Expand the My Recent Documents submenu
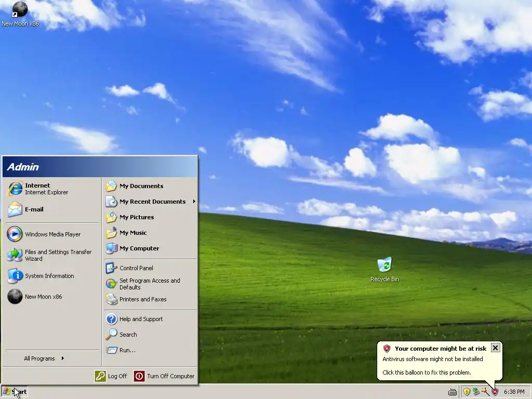 [x=151, y=202]
